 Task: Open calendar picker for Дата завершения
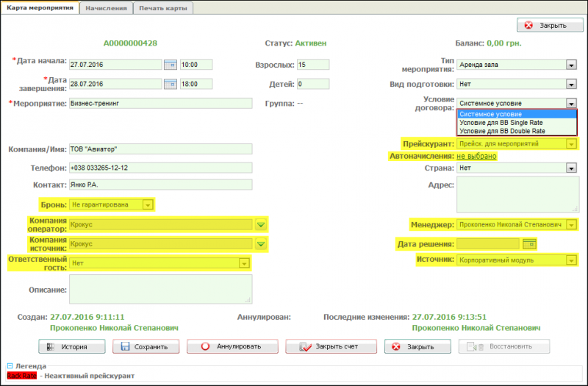171,84
